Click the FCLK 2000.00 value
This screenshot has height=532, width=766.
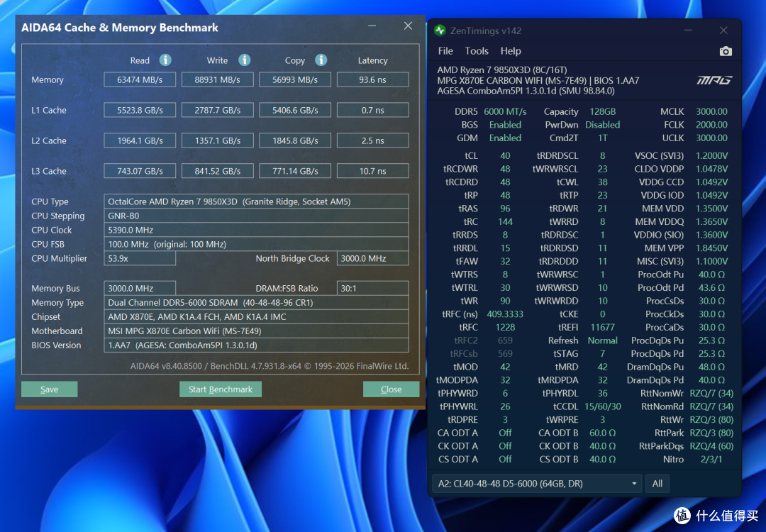coord(711,125)
